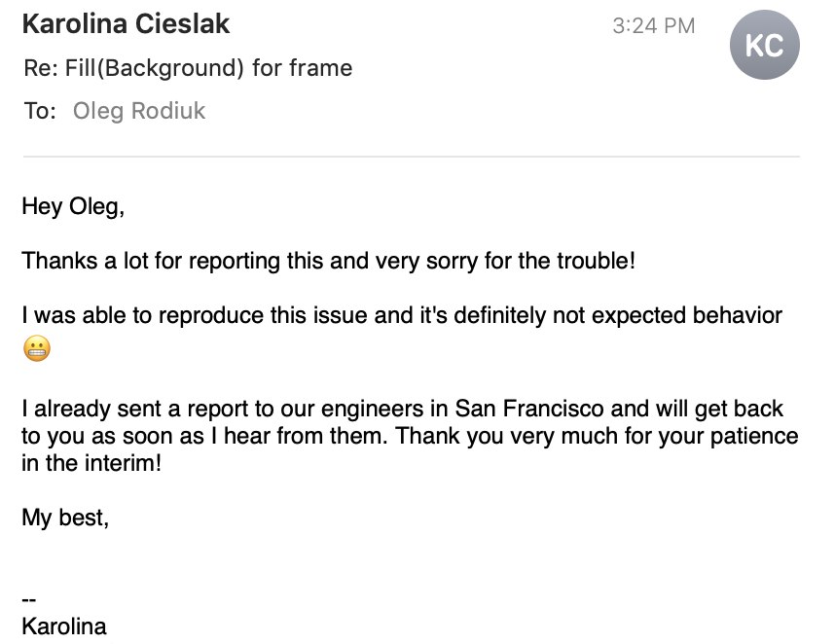Click the KC sender avatar
This screenshot has height=644, width=835.
point(764,45)
